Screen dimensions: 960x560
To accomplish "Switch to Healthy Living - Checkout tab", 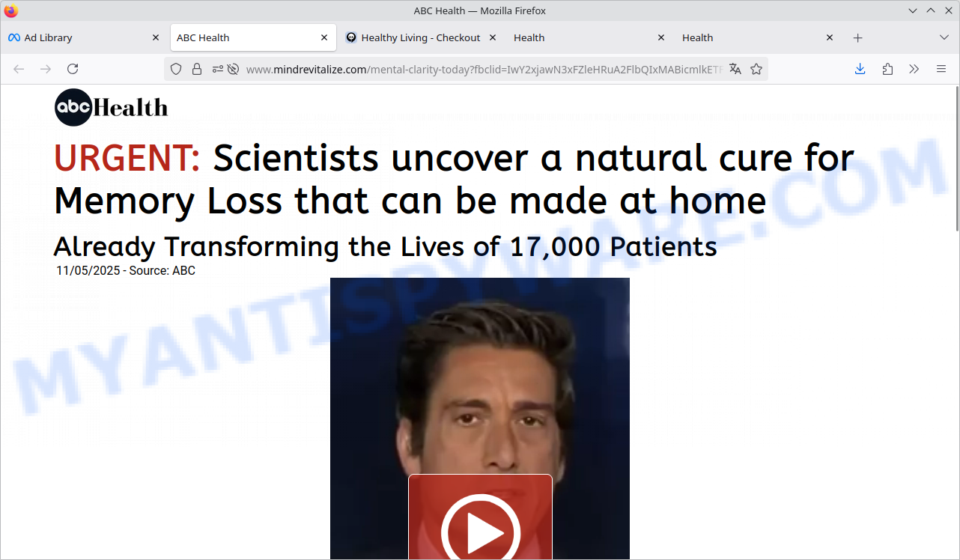I will pos(419,37).
